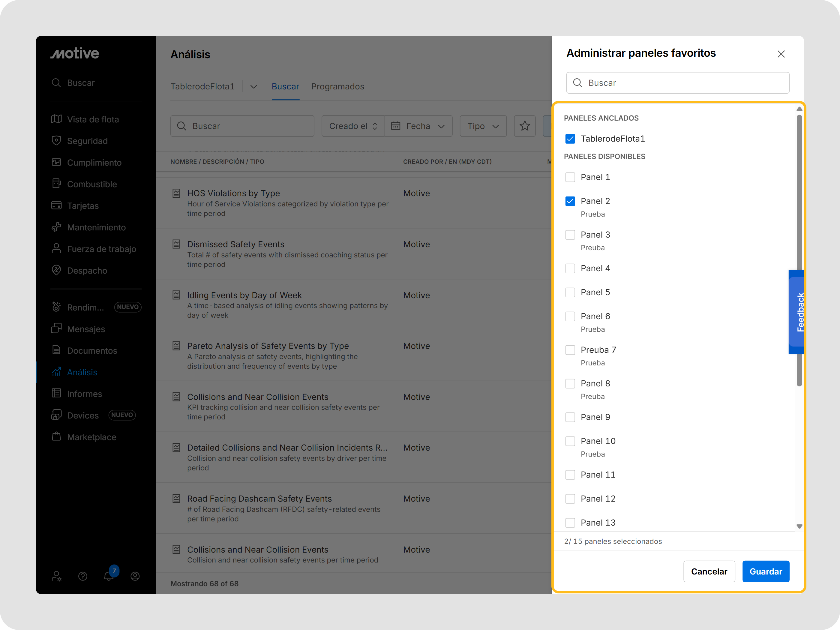Viewport: 840px width, 630px height.
Task: Uncheck the TablerodeFlota1 pinned panel
Action: 570,139
